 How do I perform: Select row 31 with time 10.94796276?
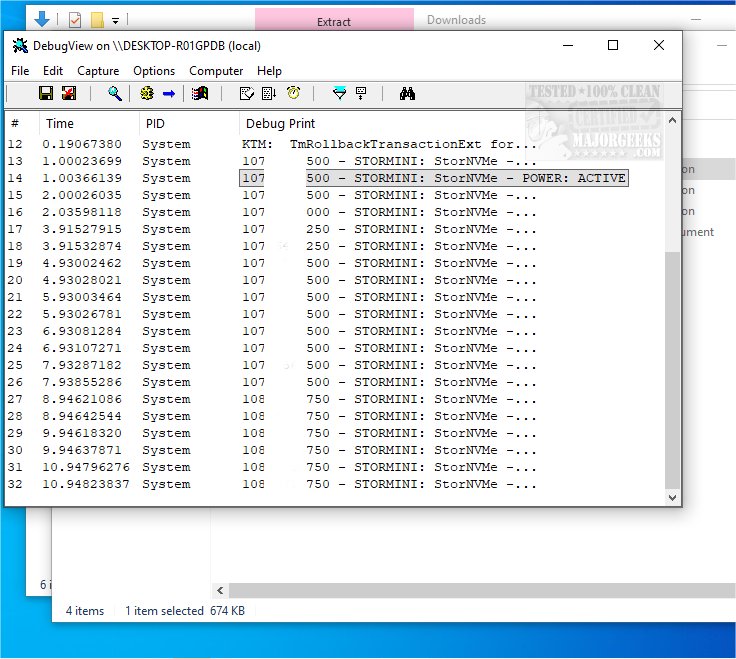click(x=334, y=467)
